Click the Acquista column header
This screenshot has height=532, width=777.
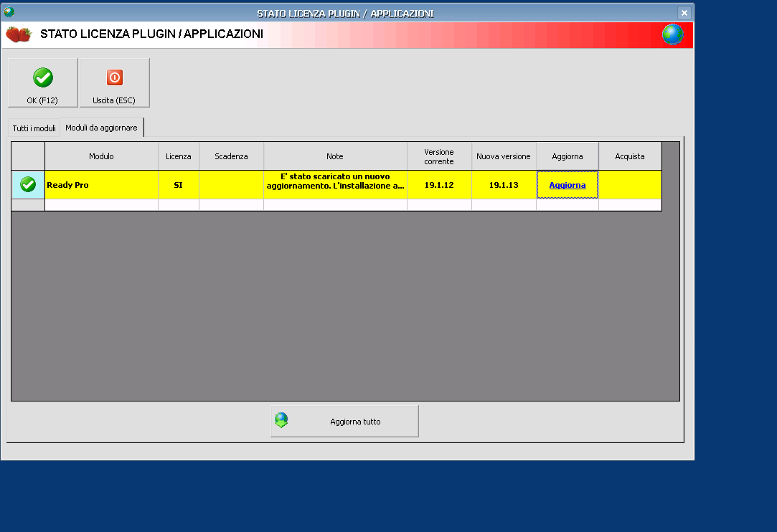(x=630, y=156)
